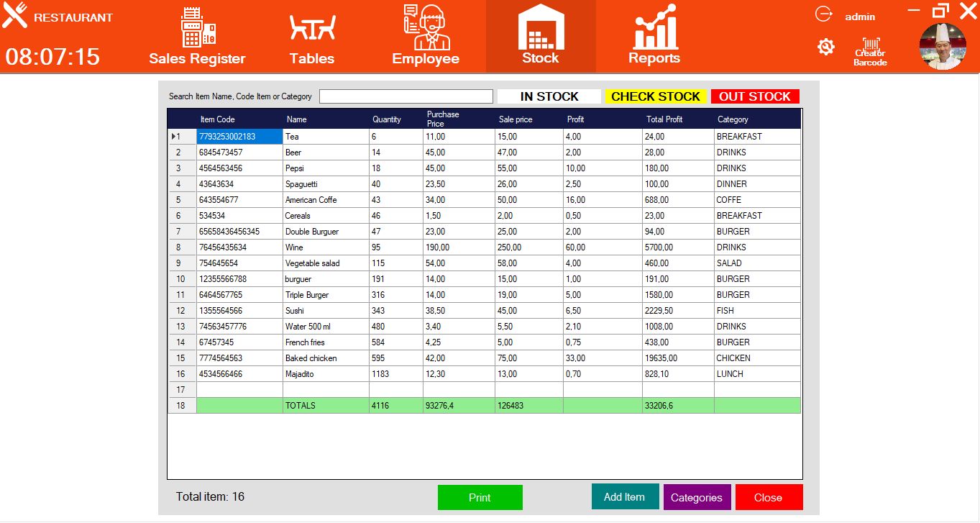Select the Baked chicken name cell
The width and height of the screenshot is (980, 523).
point(326,358)
